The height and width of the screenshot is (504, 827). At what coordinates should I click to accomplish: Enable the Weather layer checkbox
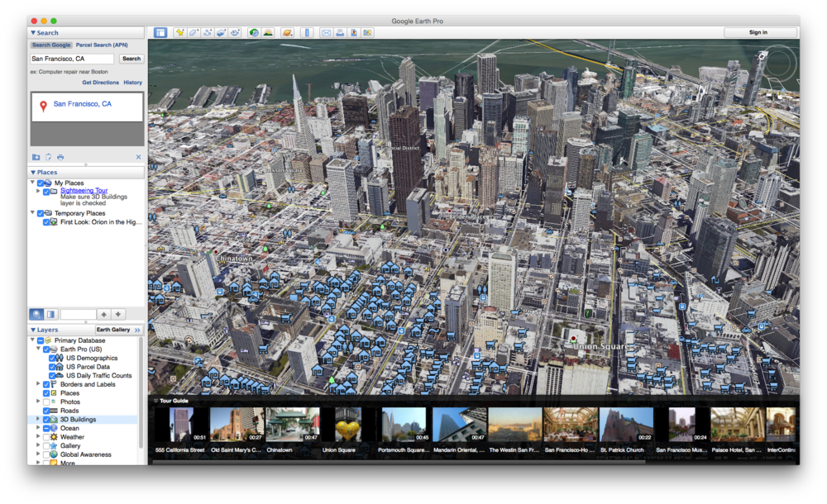coord(46,437)
